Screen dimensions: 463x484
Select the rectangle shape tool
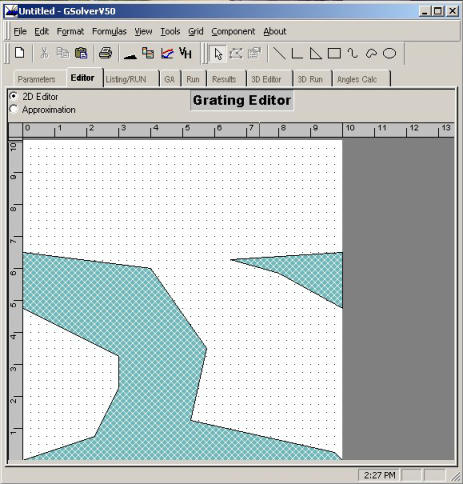[x=334, y=53]
